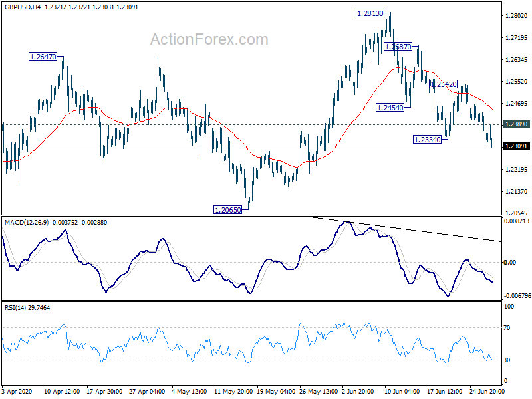Click the 1.23890 level price tag
The height and width of the screenshot is (399, 532).
[x=517, y=124]
